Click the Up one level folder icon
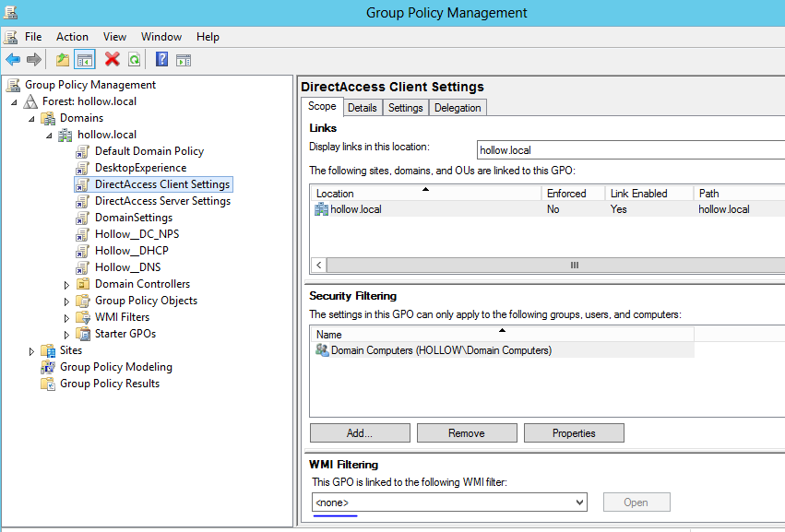The width and height of the screenshot is (785, 532). (x=63, y=60)
